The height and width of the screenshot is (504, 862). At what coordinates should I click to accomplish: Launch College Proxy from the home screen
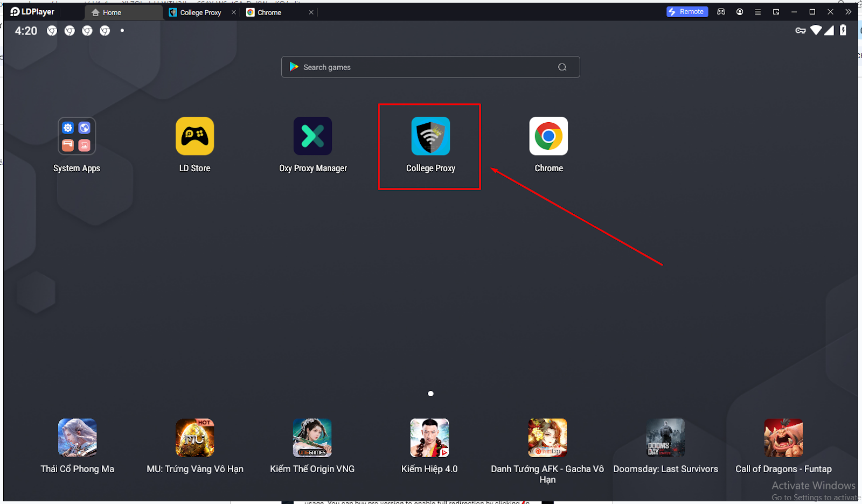(x=430, y=136)
